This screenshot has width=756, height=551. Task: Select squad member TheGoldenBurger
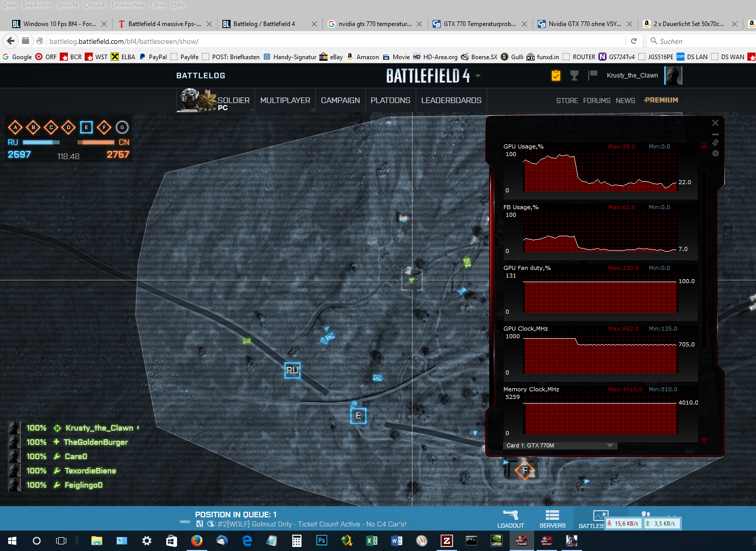pos(95,442)
